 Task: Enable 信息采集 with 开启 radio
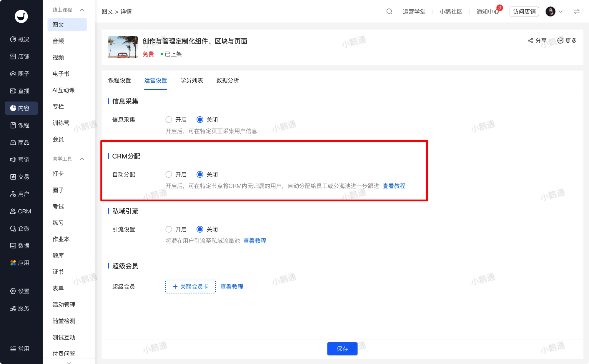point(169,120)
